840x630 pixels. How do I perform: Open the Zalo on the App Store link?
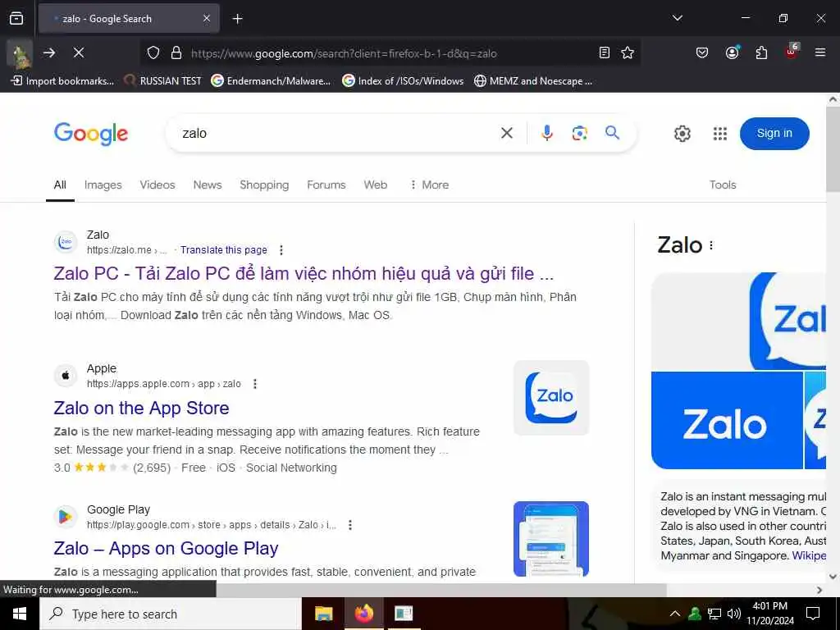pos(141,409)
